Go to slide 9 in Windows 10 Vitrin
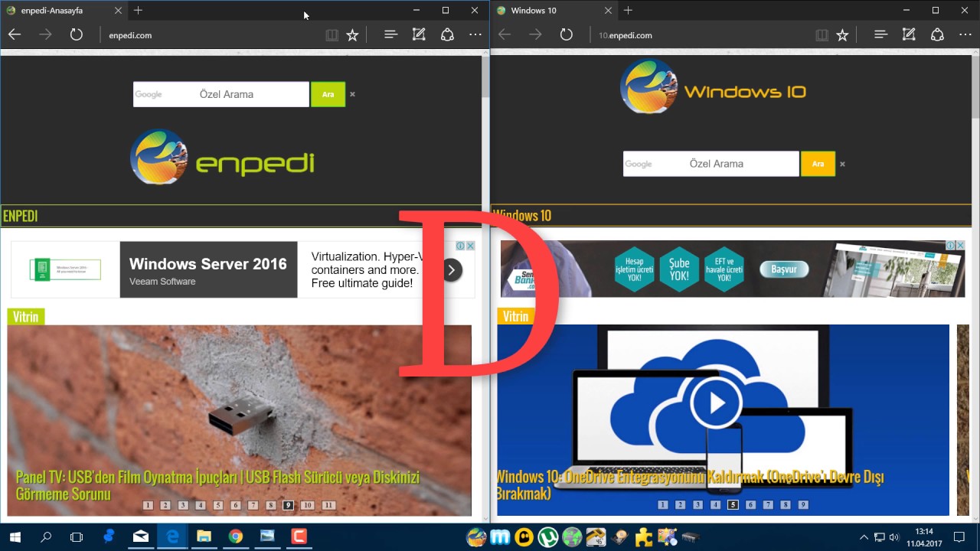Image resolution: width=980 pixels, height=551 pixels. pos(803,505)
